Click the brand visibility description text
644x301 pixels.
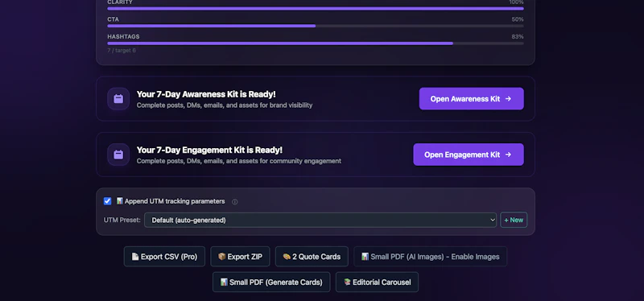point(225,105)
